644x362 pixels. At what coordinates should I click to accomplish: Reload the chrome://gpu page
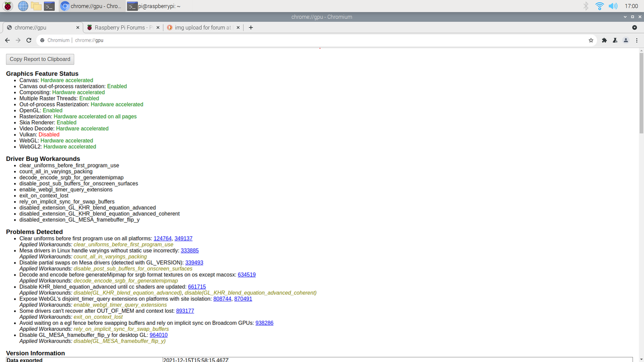29,40
